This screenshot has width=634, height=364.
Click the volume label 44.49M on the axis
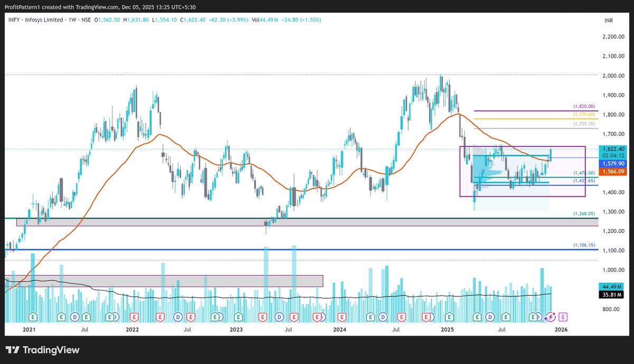tap(613, 286)
